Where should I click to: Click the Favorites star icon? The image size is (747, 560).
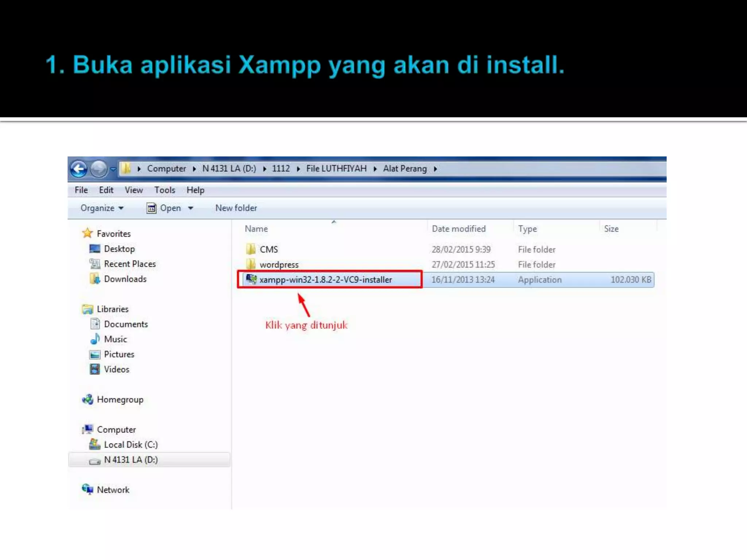click(x=88, y=233)
